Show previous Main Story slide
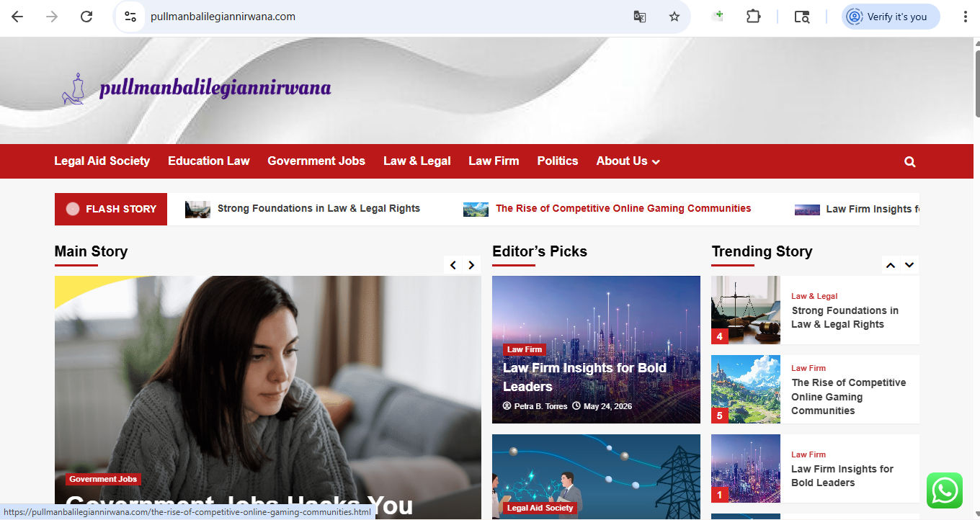The height and width of the screenshot is (520, 980). click(x=453, y=265)
